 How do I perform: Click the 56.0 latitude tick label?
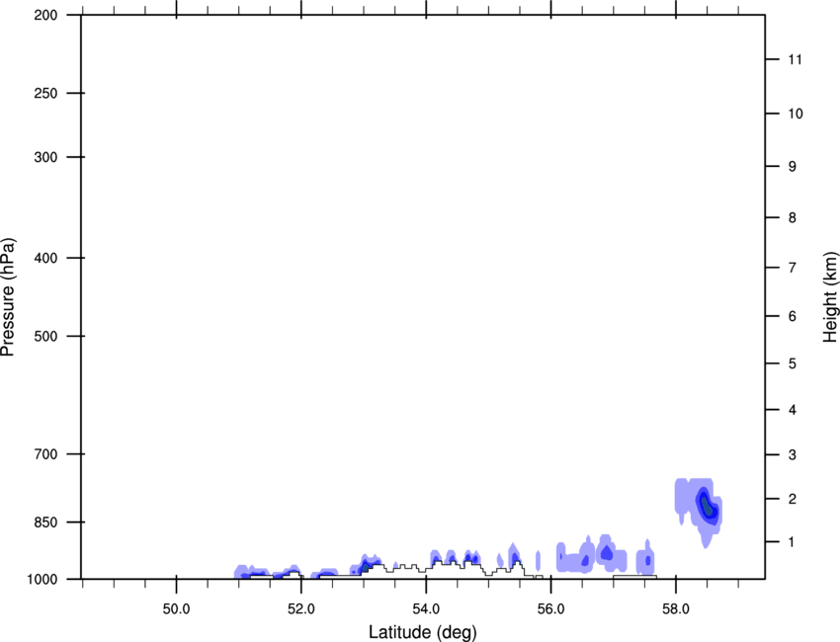tap(551, 609)
